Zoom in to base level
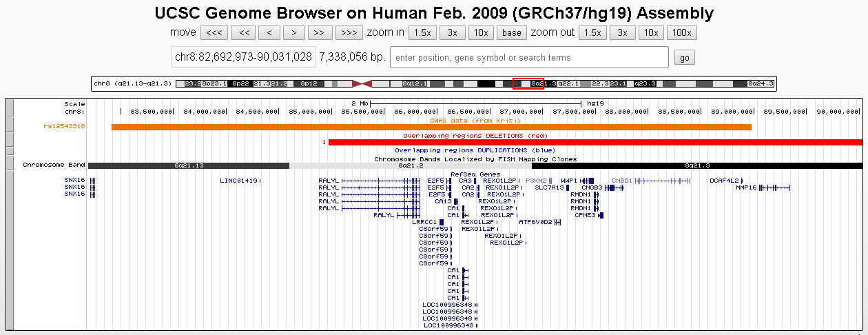868x335 pixels. 512,32
